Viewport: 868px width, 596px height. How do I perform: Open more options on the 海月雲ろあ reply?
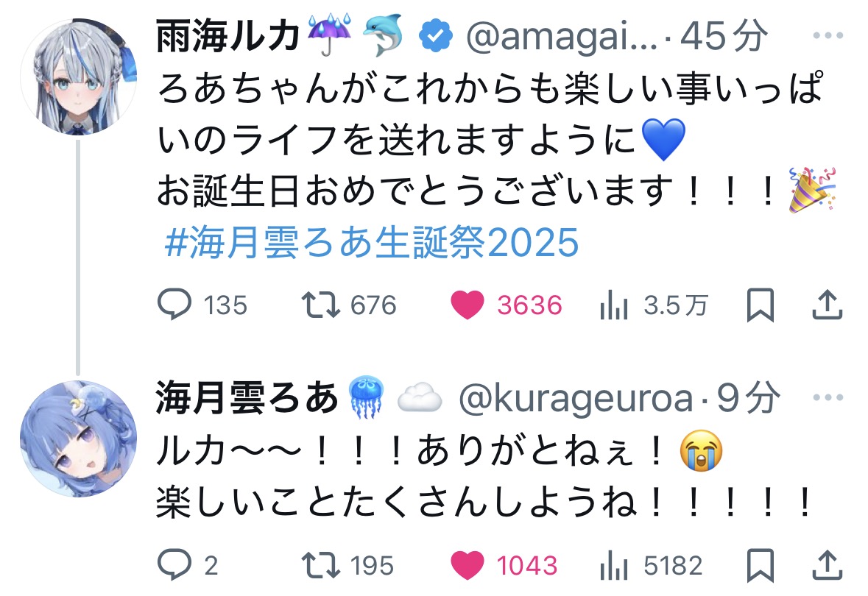(828, 397)
